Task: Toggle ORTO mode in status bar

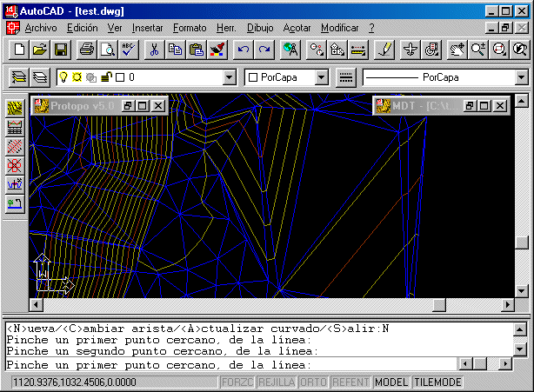Action: pyautogui.click(x=313, y=382)
